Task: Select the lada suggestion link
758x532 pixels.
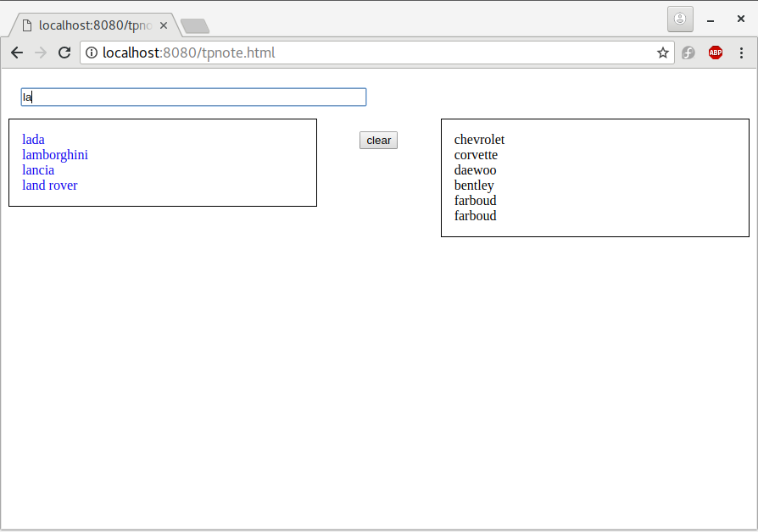Action: [x=33, y=140]
